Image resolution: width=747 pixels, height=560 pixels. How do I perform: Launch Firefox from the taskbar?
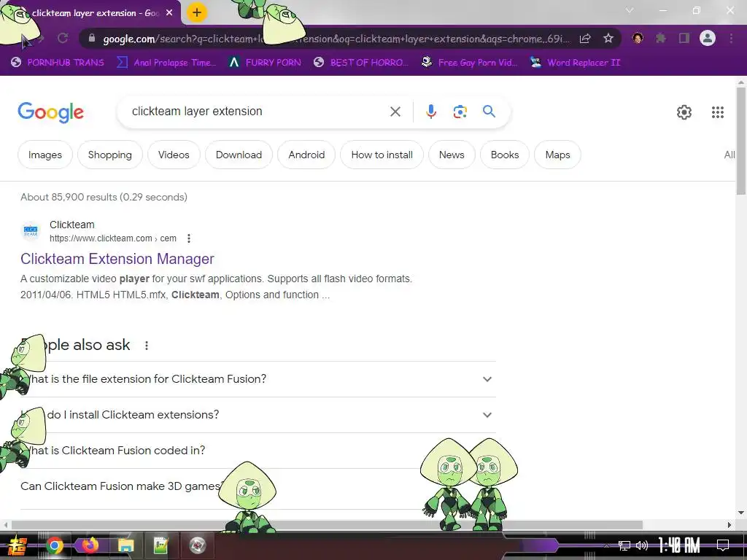[x=90, y=545]
